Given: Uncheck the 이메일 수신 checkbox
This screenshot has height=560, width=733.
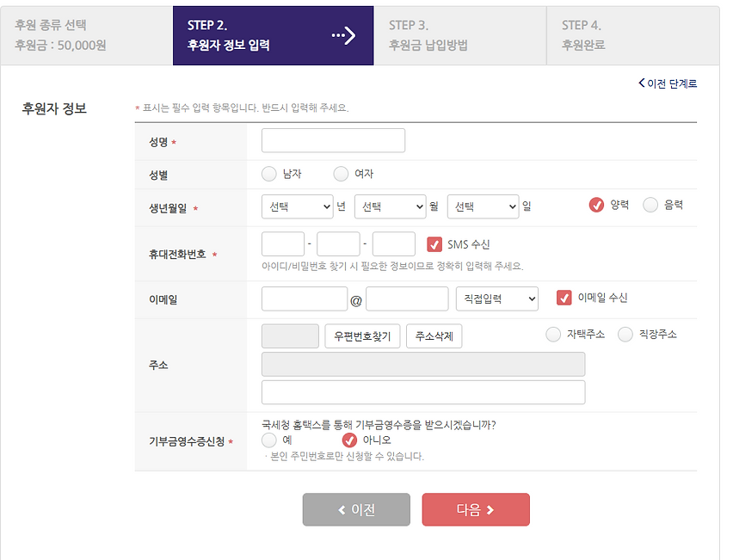Looking at the screenshot, I should (564, 298).
